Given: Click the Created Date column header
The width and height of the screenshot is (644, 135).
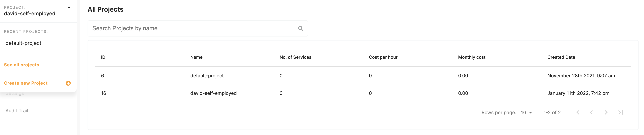Looking at the screenshot, I should [561, 57].
